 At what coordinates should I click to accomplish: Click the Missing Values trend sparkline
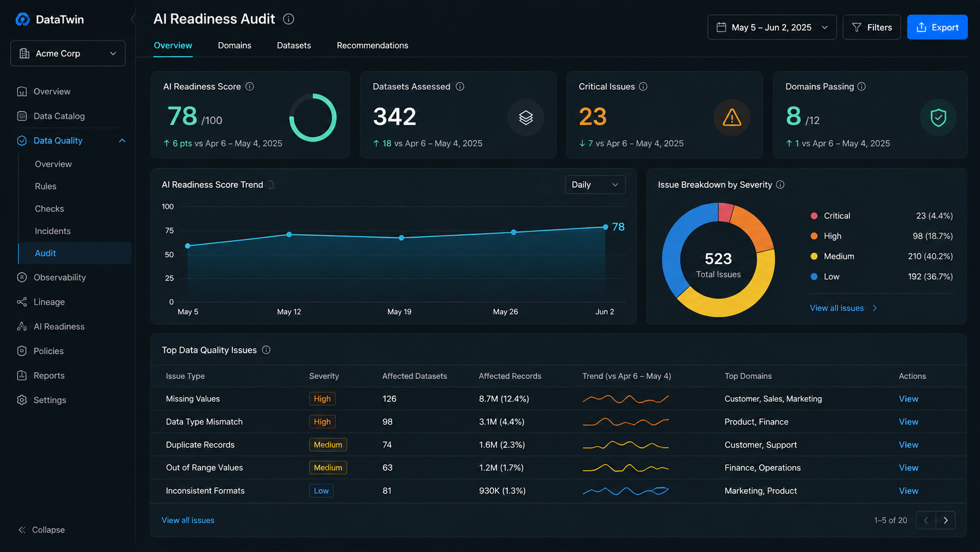tap(625, 399)
